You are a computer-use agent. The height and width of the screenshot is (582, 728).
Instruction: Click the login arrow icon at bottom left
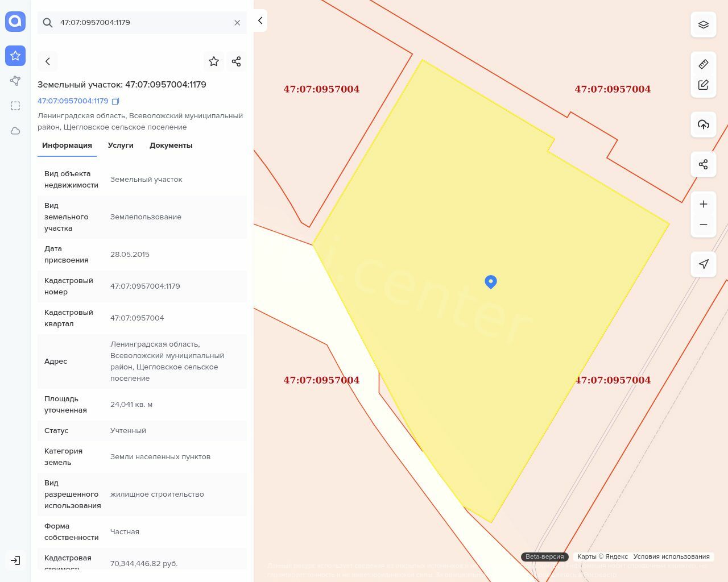pos(15,560)
